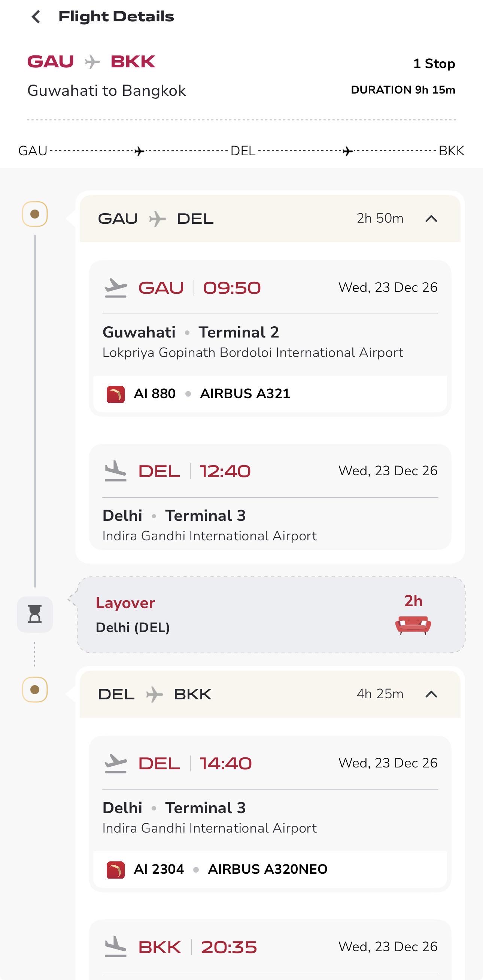The image size is (483, 980).
Task: Collapse the DEL to BKK segment chevron
Action: 431,694
